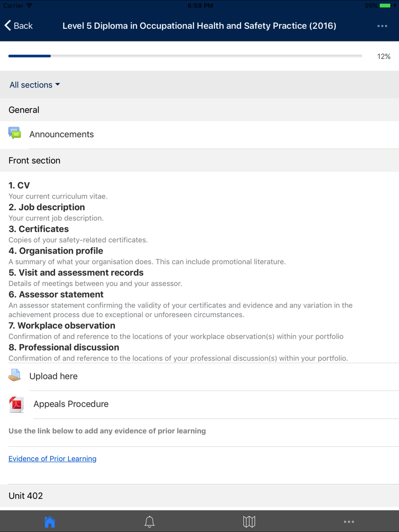Click the Announcements forum icon
Screen dimensions: 399x532
(15, 133)
